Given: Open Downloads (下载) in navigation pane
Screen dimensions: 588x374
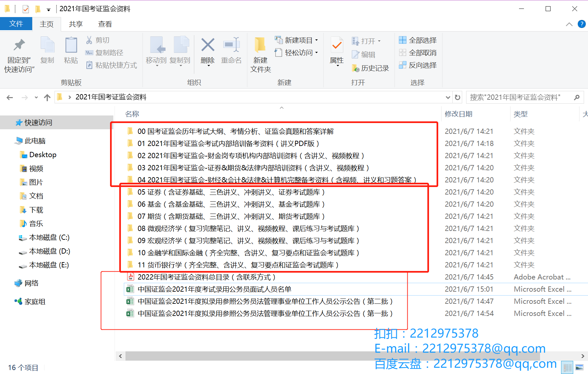Looking at the screenshot, I should click(x=32, y=210).
